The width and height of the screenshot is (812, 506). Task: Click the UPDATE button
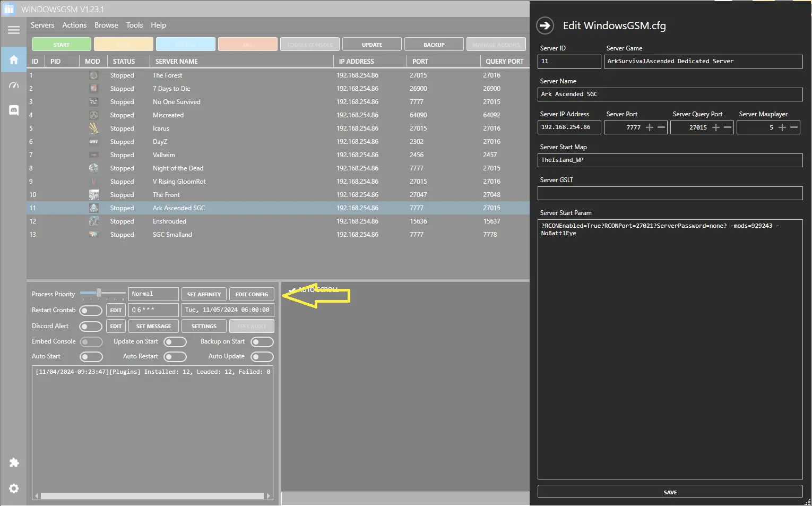(372, 45)
